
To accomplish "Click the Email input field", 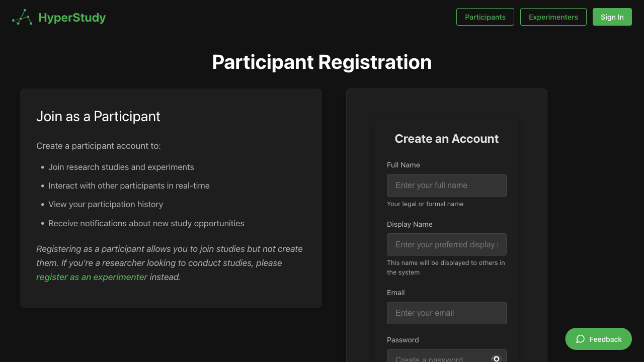I will pyautogui.click(x=446, y=313).
